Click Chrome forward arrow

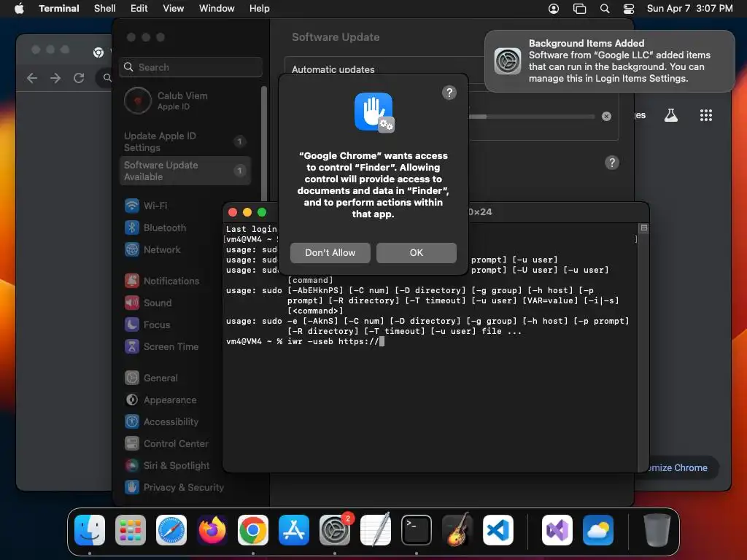[55, 78]
